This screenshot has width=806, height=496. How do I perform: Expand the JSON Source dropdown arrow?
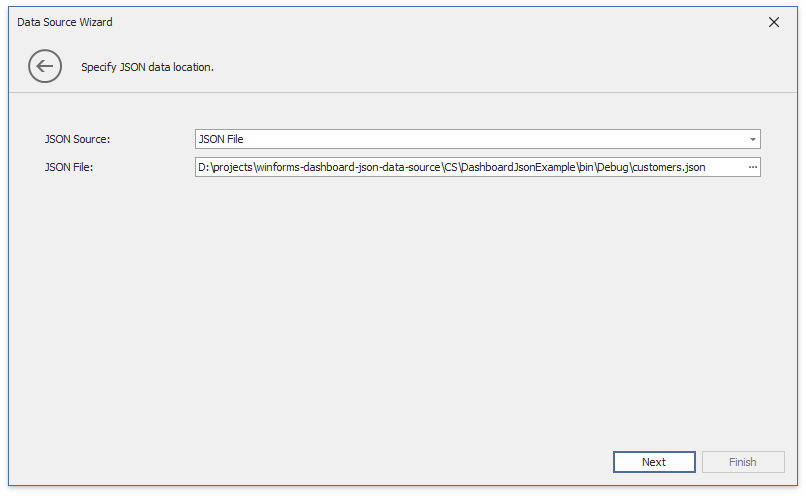click(752, 139)
